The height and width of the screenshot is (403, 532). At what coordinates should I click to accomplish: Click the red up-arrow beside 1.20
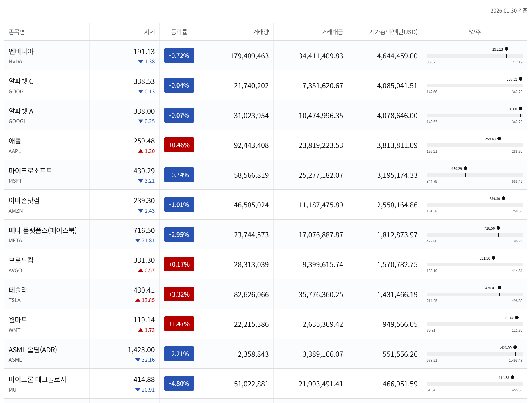pyautogui.click(x=141, y=151)
